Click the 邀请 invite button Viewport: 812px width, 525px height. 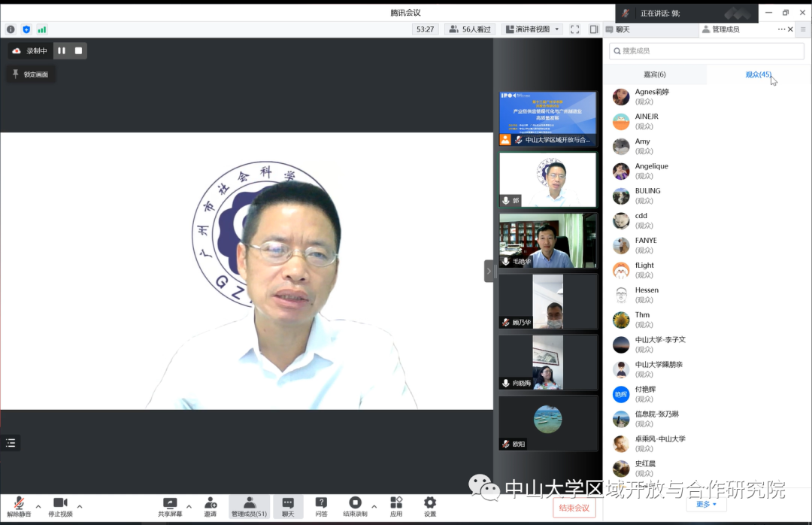click(x=211, y=507)
